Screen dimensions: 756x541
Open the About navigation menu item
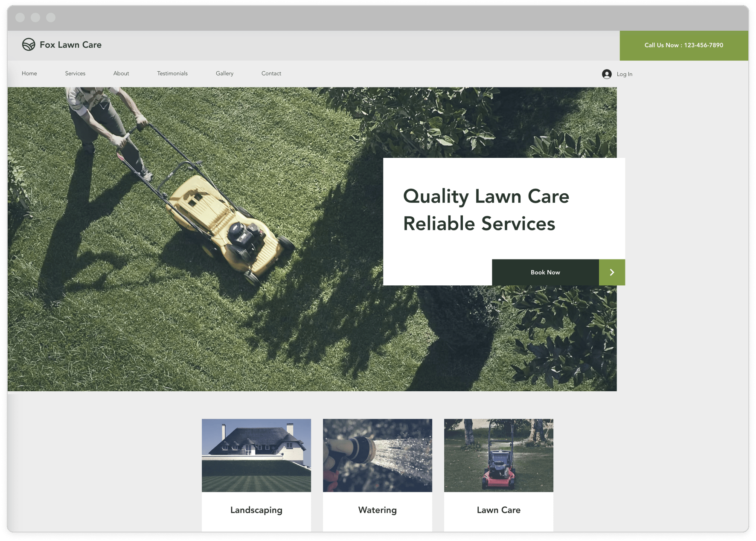coord(121,73)
